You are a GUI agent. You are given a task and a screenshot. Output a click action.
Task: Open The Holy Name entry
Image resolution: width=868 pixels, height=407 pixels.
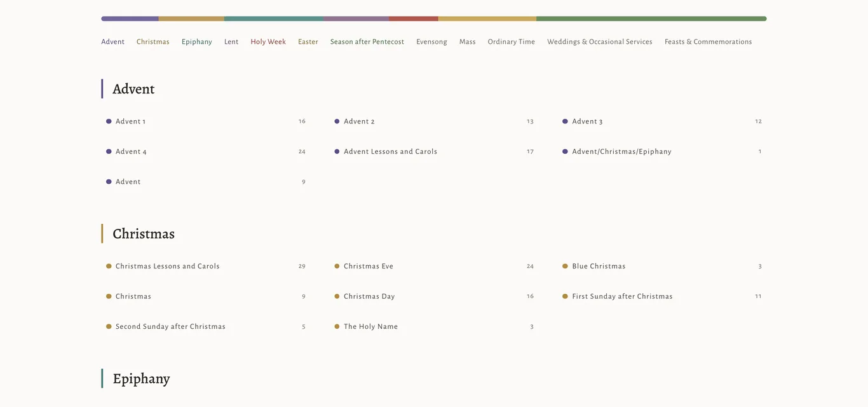[434, 326]
